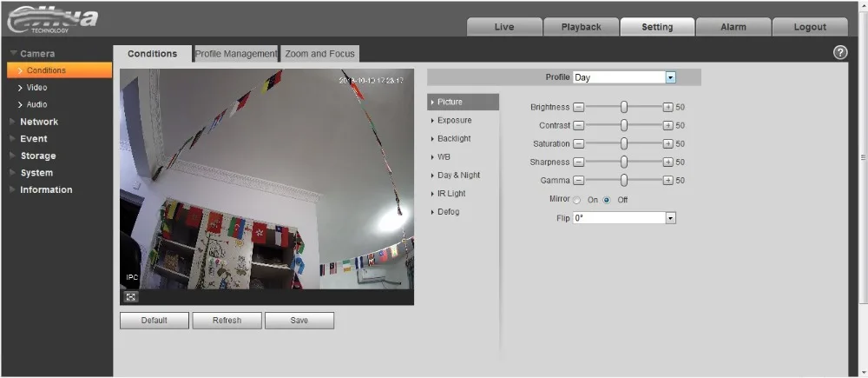Click the Brightness slider handle

624,107
